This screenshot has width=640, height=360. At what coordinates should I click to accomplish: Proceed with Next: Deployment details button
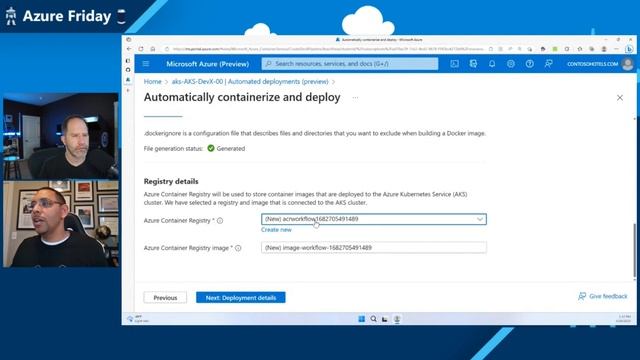(241, 298)
